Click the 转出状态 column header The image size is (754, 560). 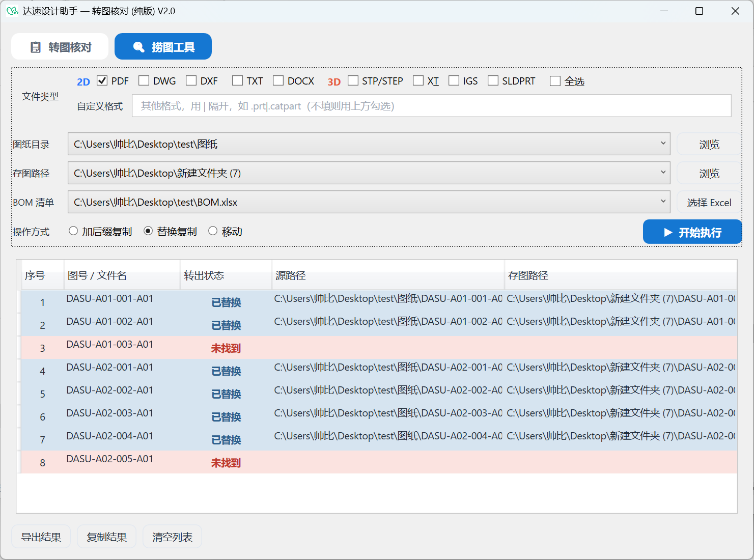[226, 275]
